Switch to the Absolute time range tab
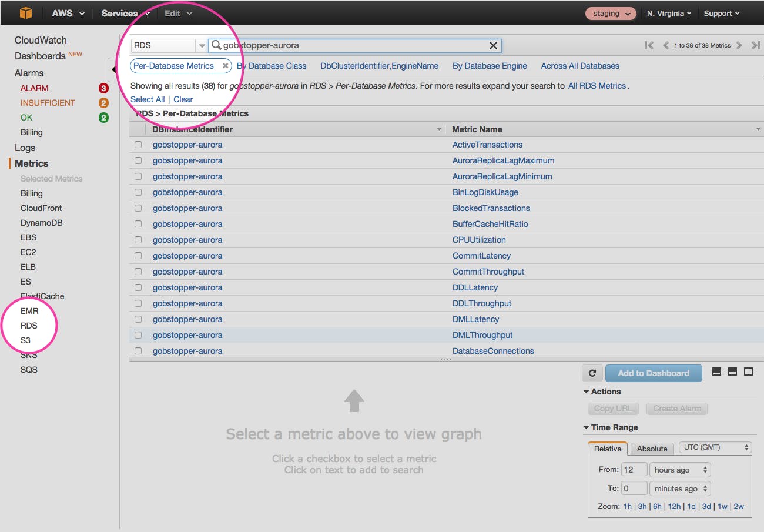This screenshot has height=532, width=764. (652, 448)
